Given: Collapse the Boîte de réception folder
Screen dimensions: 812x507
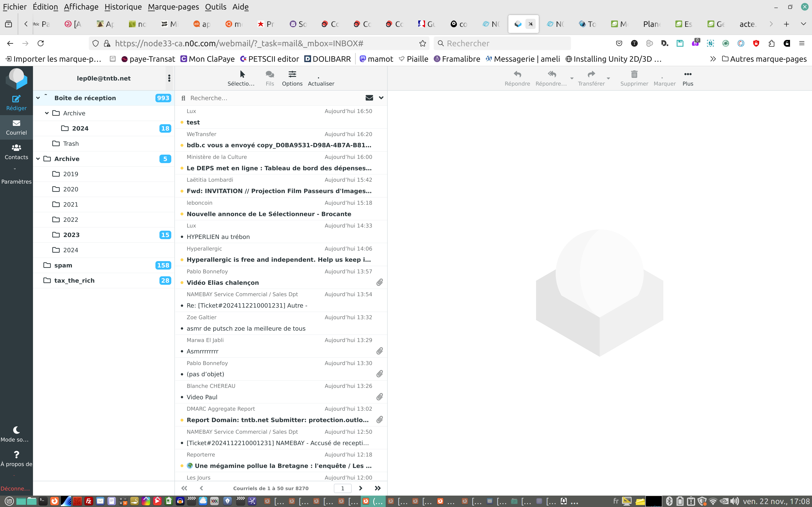Looking at the screenshot, I should (x=38, y=98).
